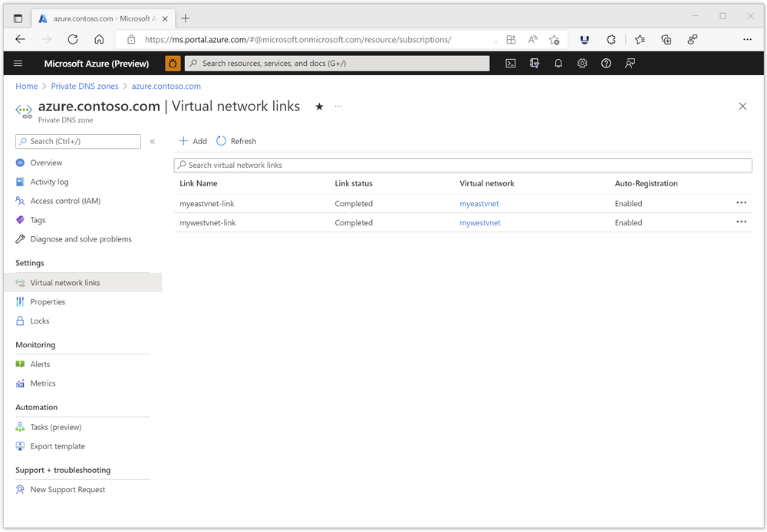Open more options for myeastvnet-link row
This screenshot has height=532, width=767.
741,203
